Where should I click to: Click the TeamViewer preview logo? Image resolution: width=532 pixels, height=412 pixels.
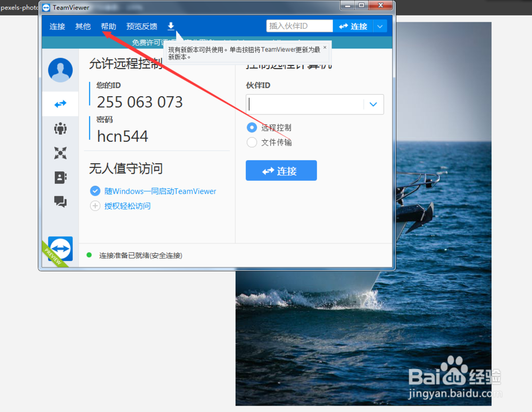[61, 249]
